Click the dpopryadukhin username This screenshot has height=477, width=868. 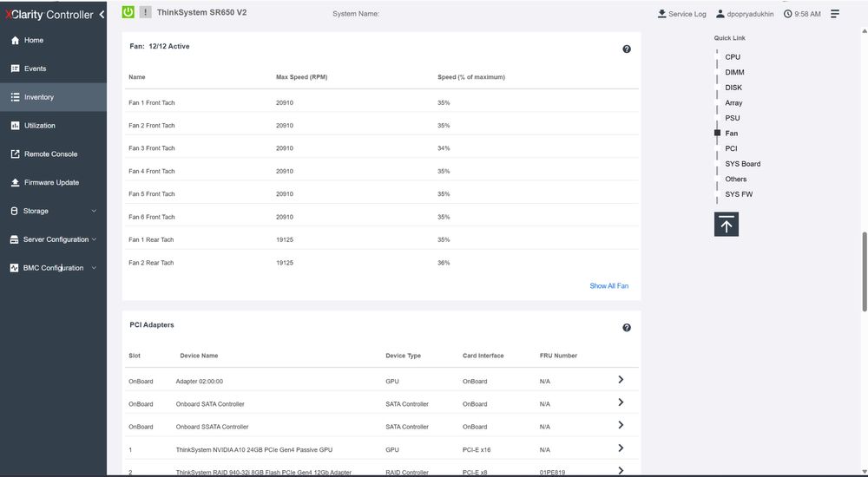750,14
